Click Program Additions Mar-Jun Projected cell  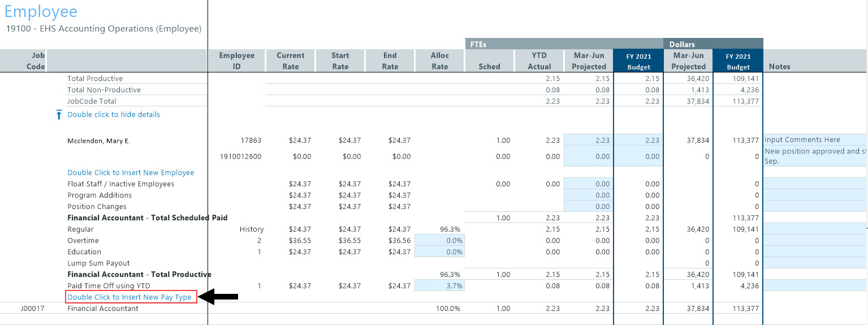(588, 195)
